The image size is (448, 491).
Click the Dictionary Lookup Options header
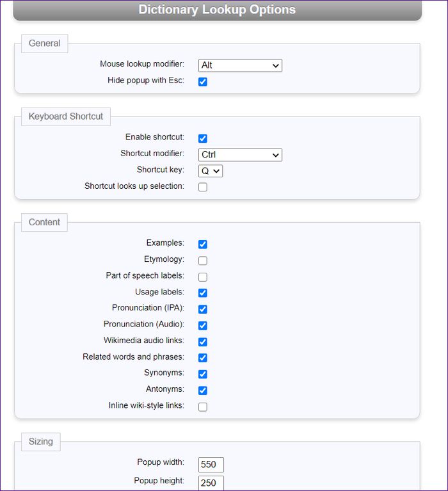pos(217,10)
